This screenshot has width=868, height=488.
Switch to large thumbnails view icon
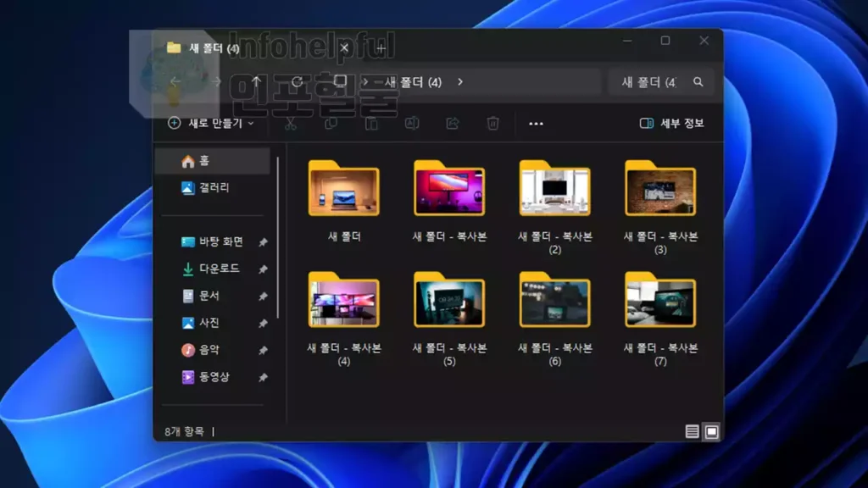tap(711, 431)
